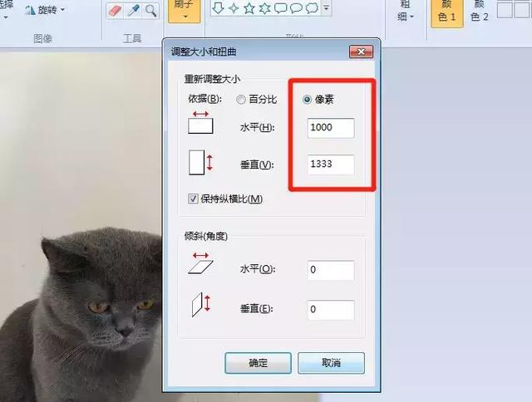Click the 水平(H) resize input field
The image size is (532, 402).
(331, 128)
